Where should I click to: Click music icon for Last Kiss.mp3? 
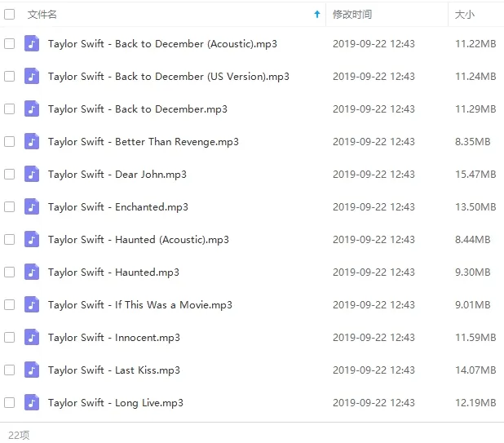coord(32,370)
